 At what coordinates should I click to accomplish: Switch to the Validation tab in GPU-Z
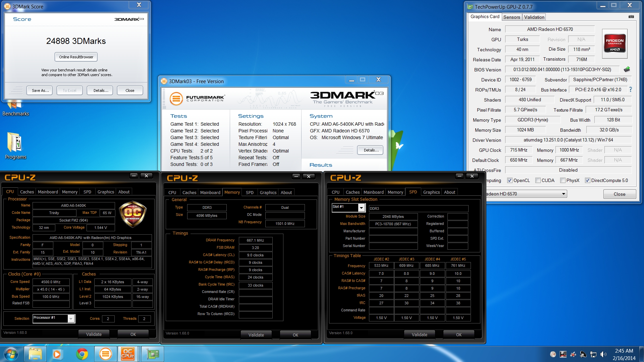534,17
